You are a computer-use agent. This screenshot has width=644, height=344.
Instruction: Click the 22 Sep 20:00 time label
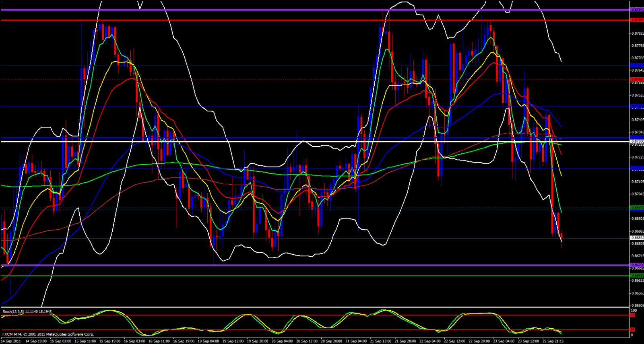point(479,341)
